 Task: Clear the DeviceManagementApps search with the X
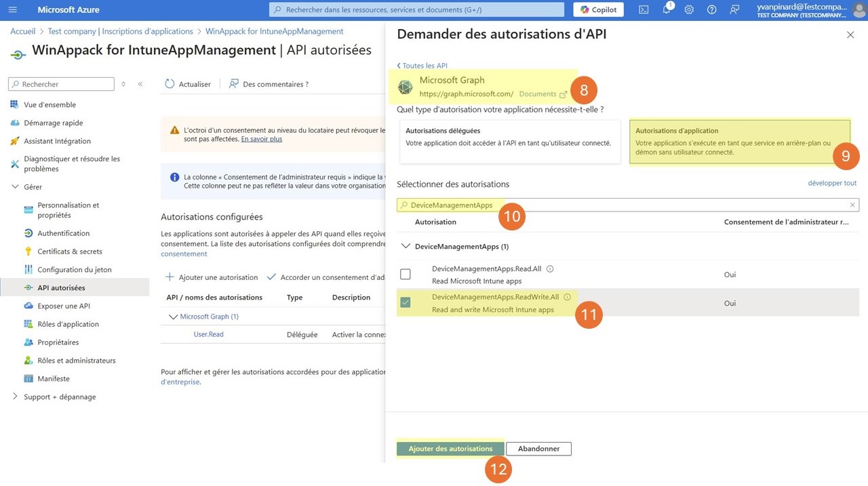click(x=852, y=205)
